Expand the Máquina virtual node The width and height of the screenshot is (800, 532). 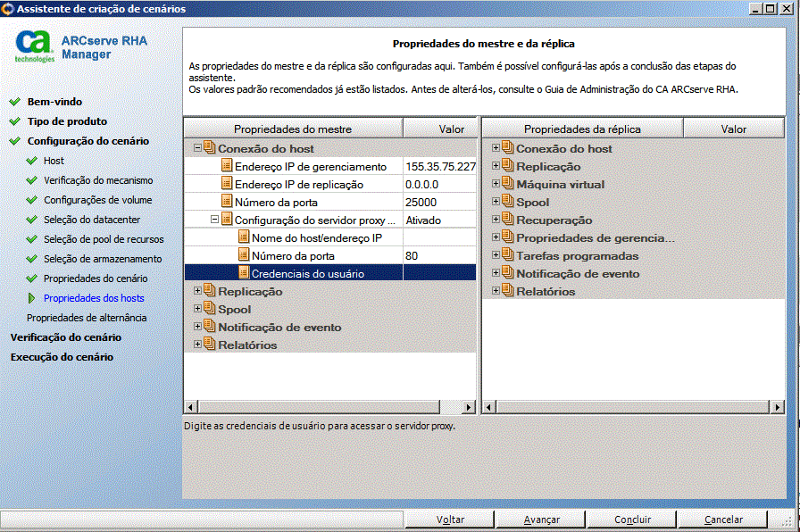pyautogui.click(x=496, y=184)
